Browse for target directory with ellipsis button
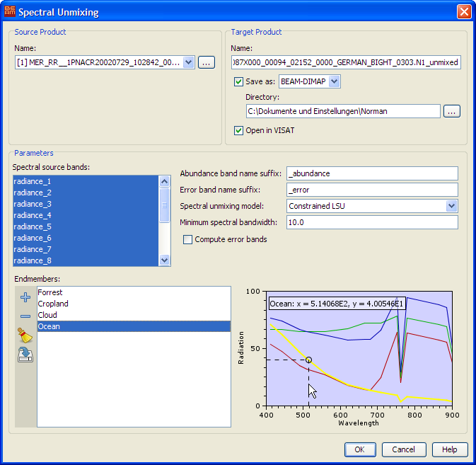Image resolution: width=476 pixels, height=465 pixels. tap(452, 111)
